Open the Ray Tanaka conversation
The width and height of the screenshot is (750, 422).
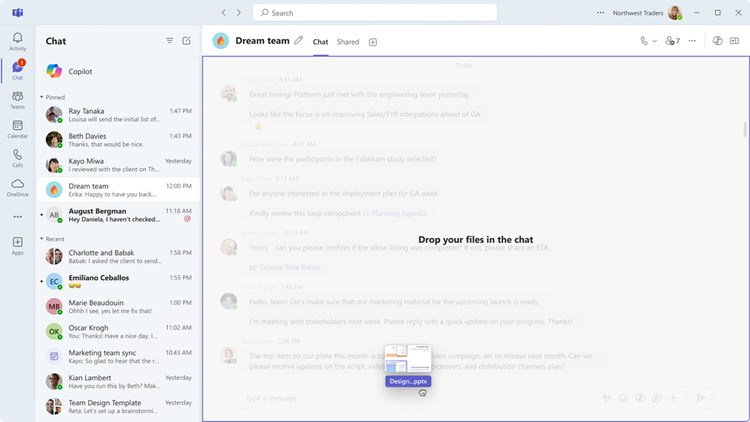[119, 115]
